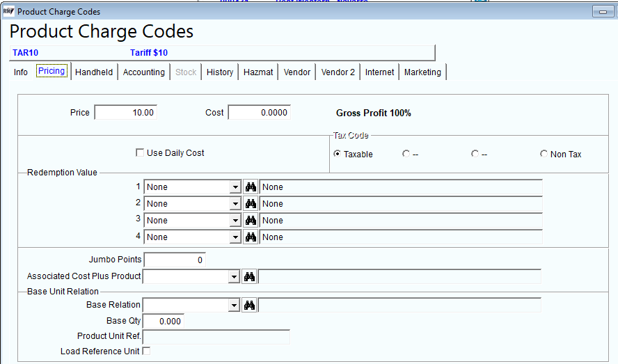Open the Handheld tab
The image size is (618, 364).
(94, 72)
